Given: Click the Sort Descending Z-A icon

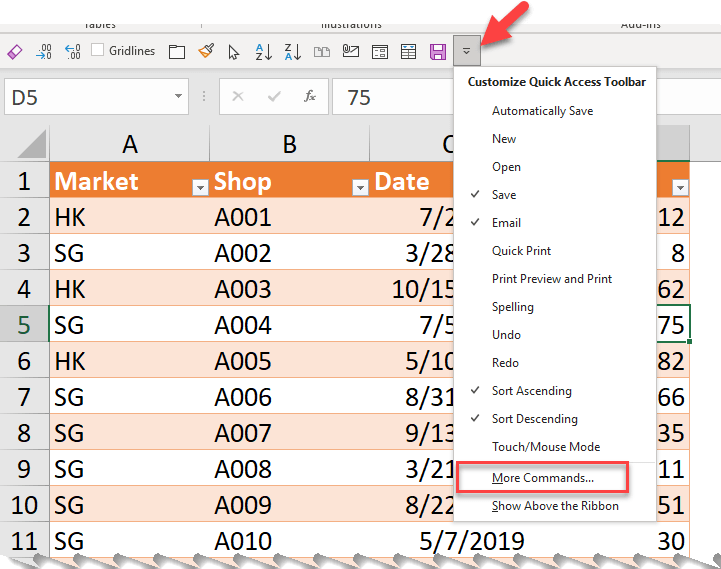Looking at the screenshot, I should pos(293,51).
